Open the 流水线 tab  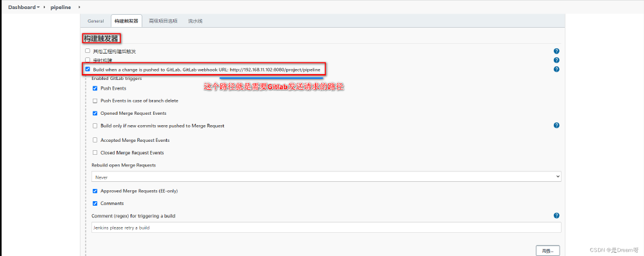(x=196, y=21)
